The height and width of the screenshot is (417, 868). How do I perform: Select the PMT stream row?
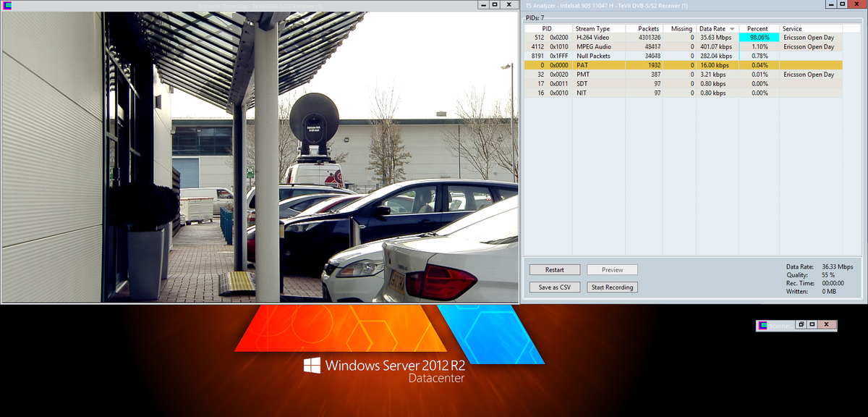click(x=684, y=75)
